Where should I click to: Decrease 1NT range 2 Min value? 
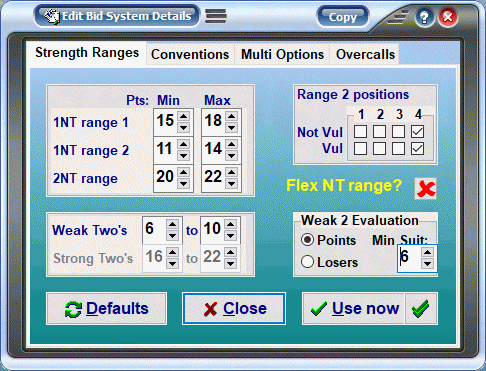[184, 155]
